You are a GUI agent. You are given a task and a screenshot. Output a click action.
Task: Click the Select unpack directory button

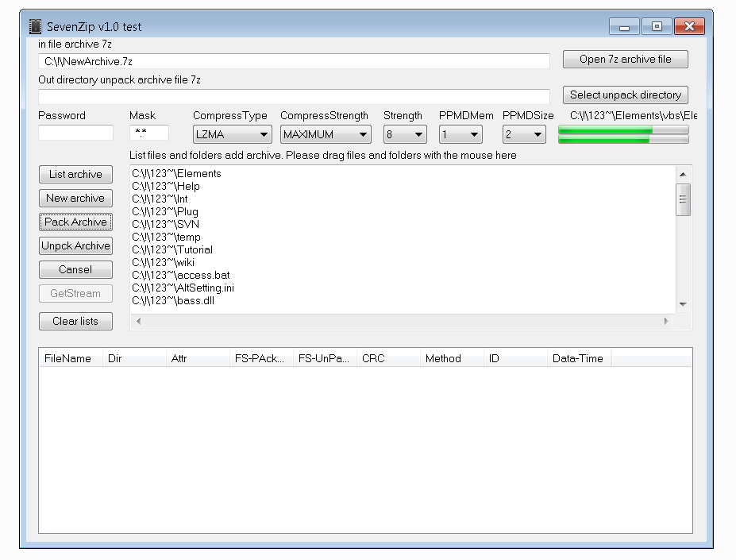click(625, 95)
